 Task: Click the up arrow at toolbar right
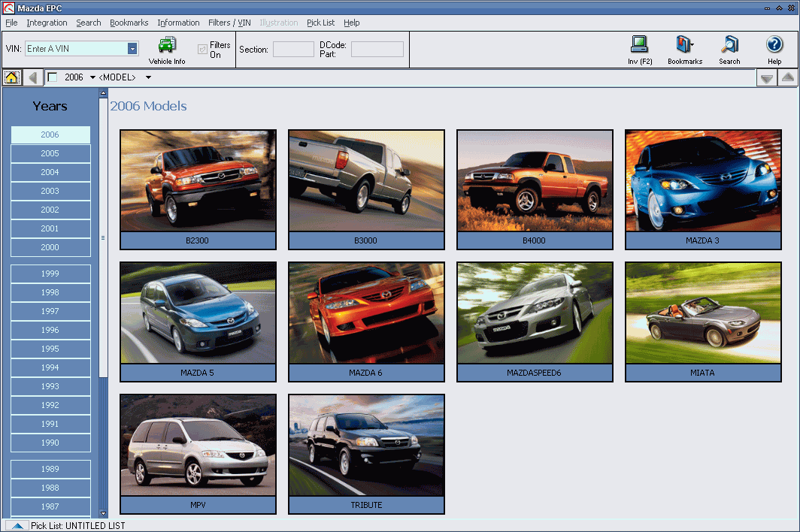click(x=787, y=78)
